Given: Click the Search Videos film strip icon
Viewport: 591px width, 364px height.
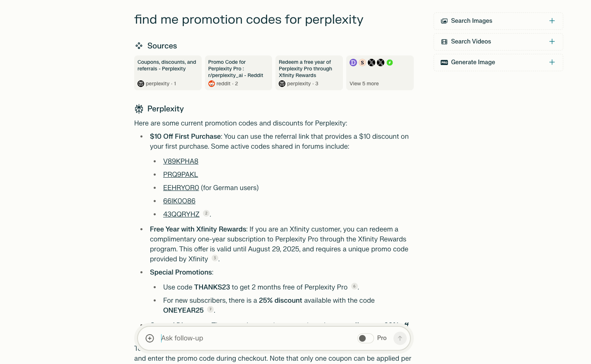Looking at the screenshot, I should pos(444,41).
